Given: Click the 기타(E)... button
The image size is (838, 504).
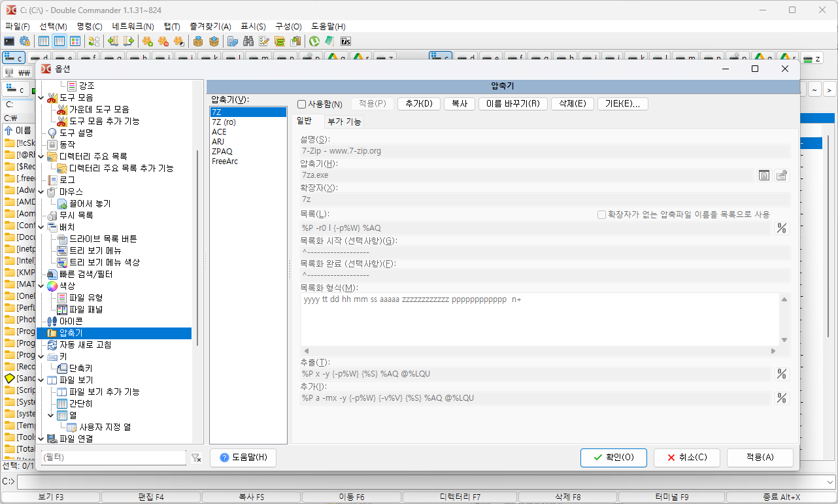Looking at the screenshot, I should coord(623,104).
